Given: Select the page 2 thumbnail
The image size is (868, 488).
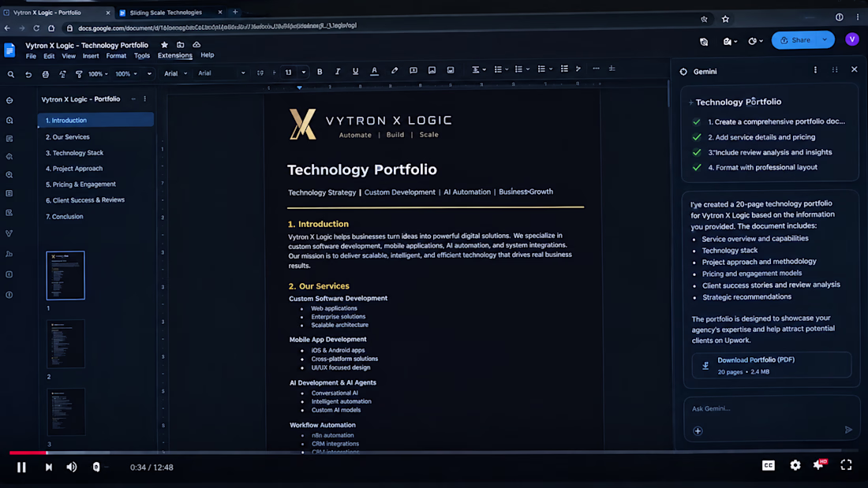Looking at the screenshot, I should 65,345.
